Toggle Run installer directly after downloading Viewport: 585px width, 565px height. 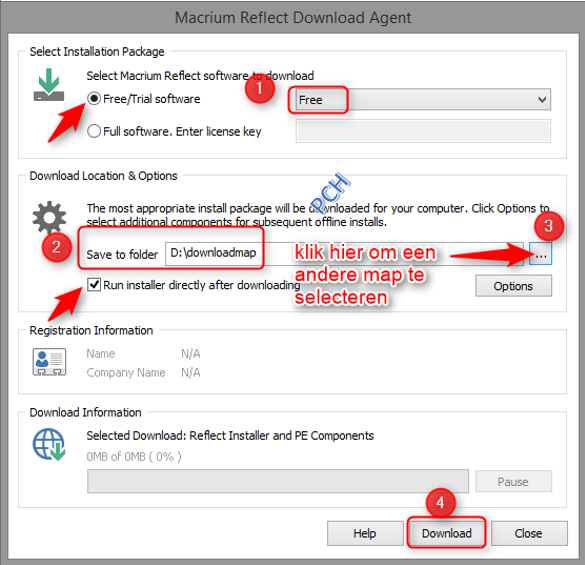94,285
